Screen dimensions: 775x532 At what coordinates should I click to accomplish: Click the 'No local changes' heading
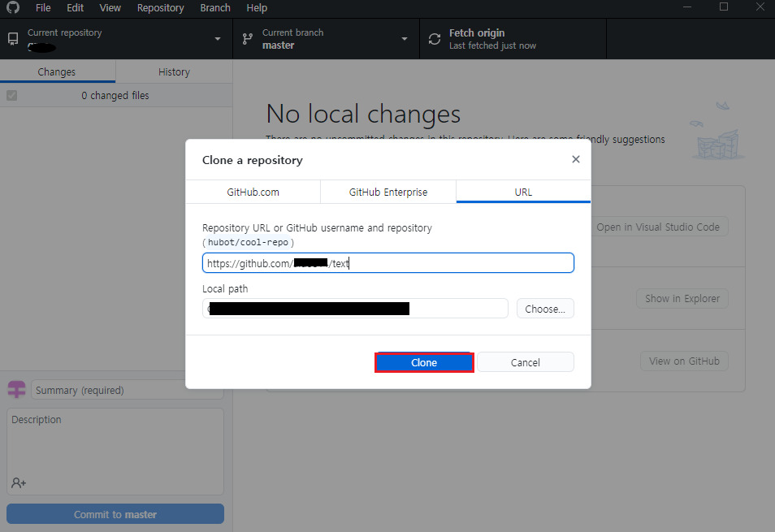click(363, 114)
